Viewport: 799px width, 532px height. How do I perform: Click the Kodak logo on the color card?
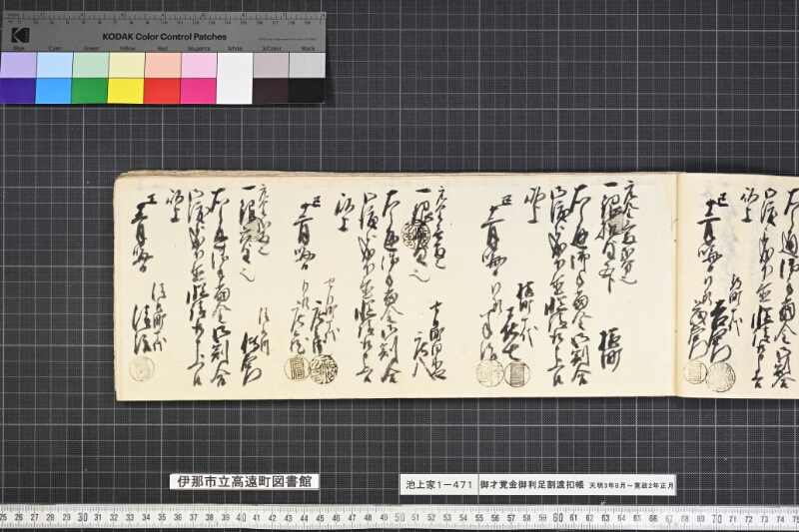click(x=20, y=35)
